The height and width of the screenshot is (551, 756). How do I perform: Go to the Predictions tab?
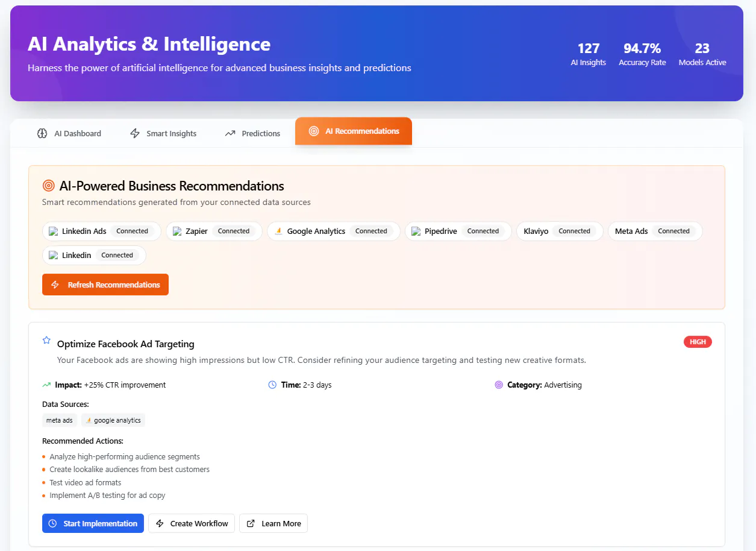252,133
